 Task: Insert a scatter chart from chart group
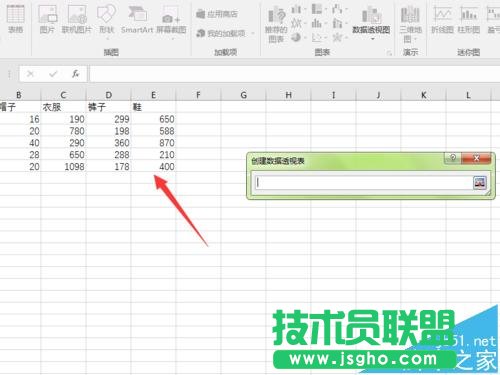click(318, 37)
